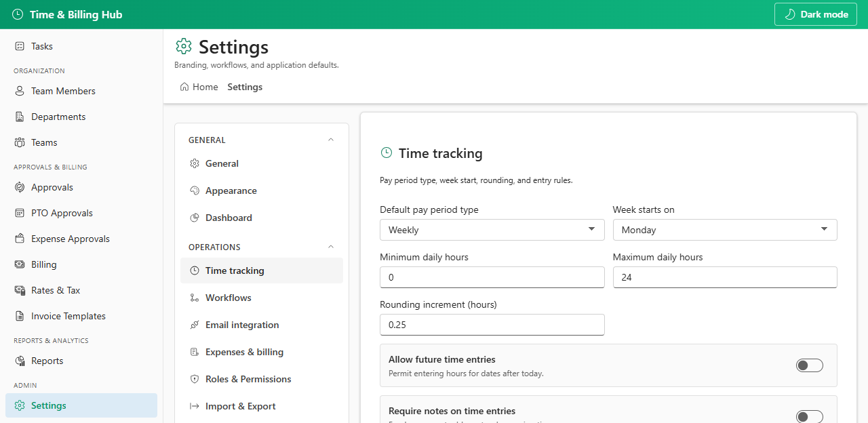Open Departments page in sidebar
This screenshot has height=423, width=868.
pyautogui.click(x=81, y=117)
